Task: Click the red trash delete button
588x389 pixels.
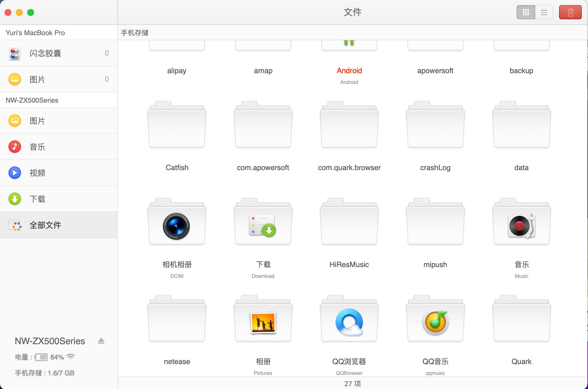Action: pos(570,12)
